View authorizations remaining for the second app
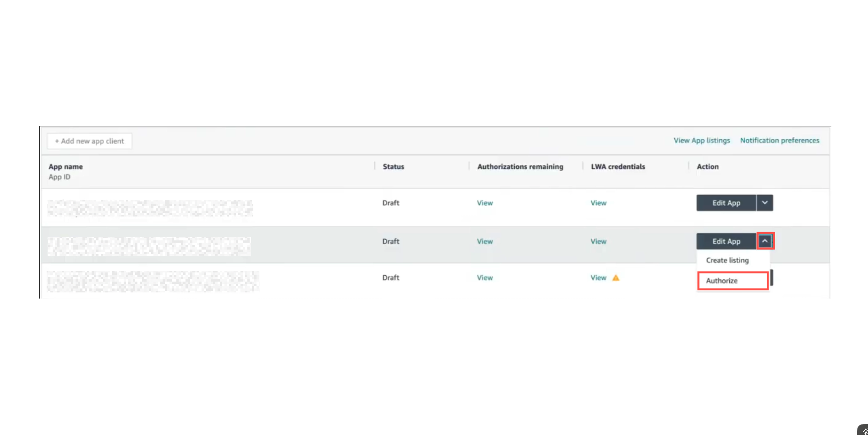Screen dimensions: 868x435 (485, 241)
